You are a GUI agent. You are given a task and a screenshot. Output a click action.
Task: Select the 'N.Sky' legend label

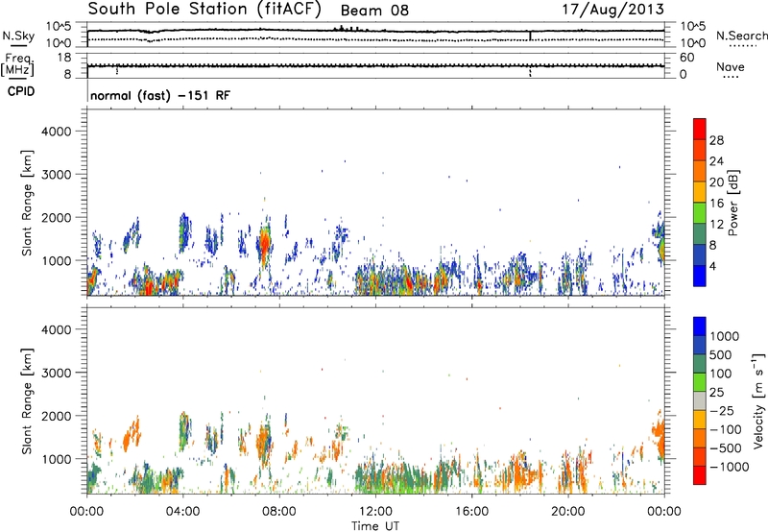(x=18, y=36)
